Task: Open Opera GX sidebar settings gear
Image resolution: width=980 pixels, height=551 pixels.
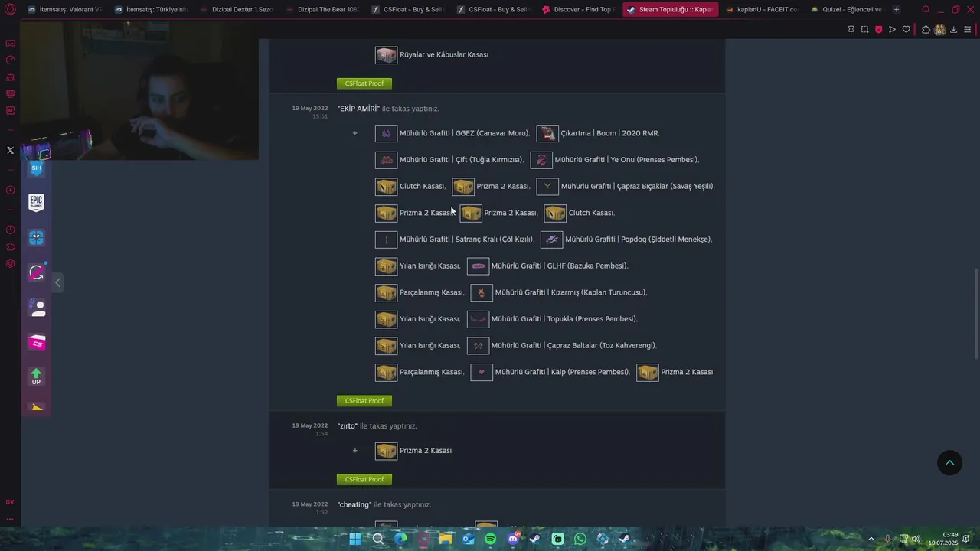Action: 10,263
